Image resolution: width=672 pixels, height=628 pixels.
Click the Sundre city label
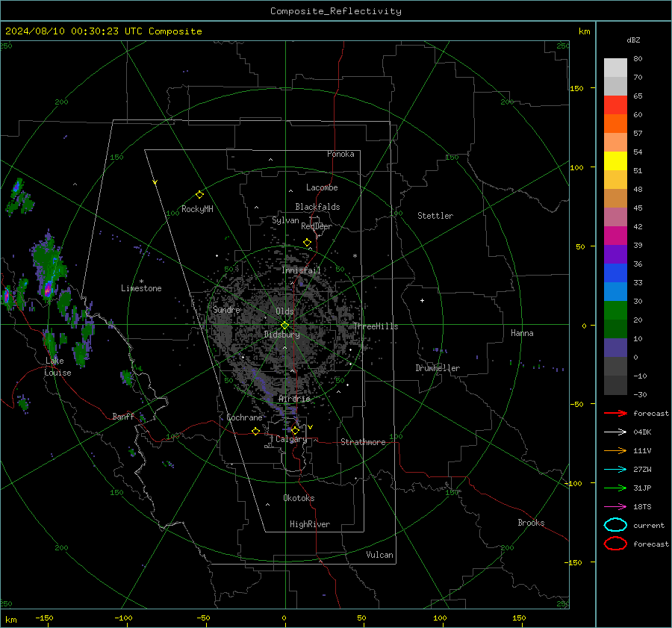tap(227, 309)
